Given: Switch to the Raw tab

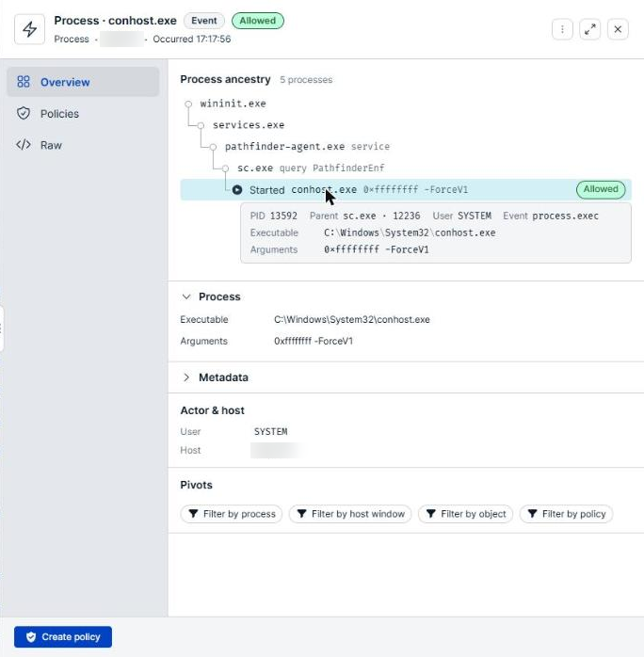Looking at the screenshot, I should [83, 145].
